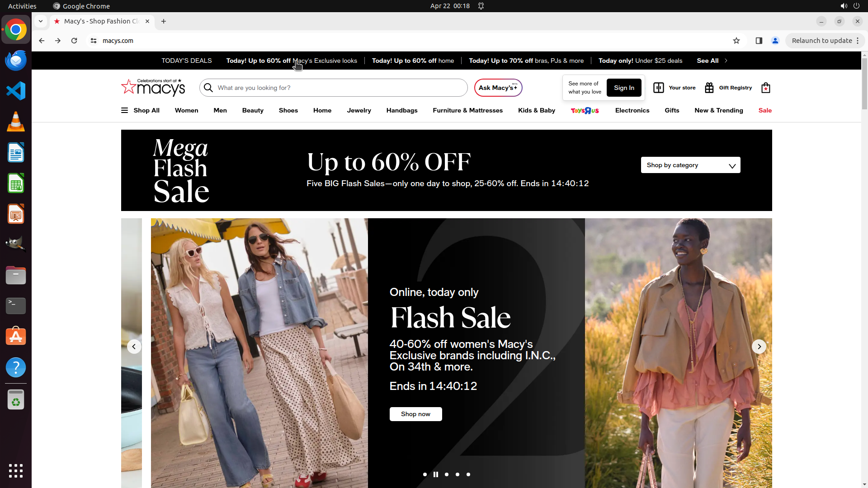Open the Sale menu item

click(x=765, y=110)
